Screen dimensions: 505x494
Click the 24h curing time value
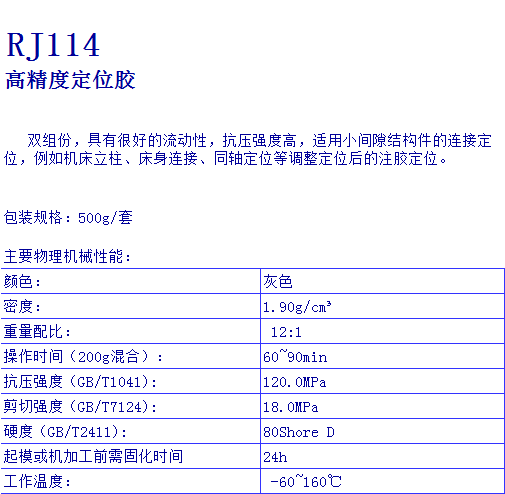pyautogui.click(x=275, y=457)
